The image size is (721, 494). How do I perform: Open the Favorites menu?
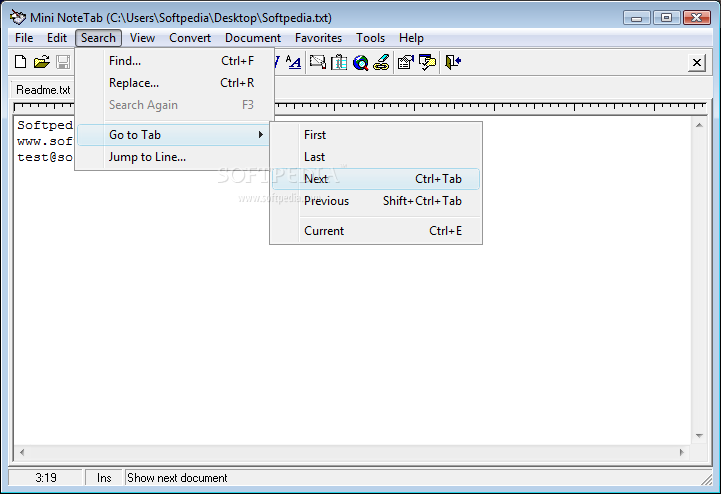pyautogui.click(x=318, y=38)
